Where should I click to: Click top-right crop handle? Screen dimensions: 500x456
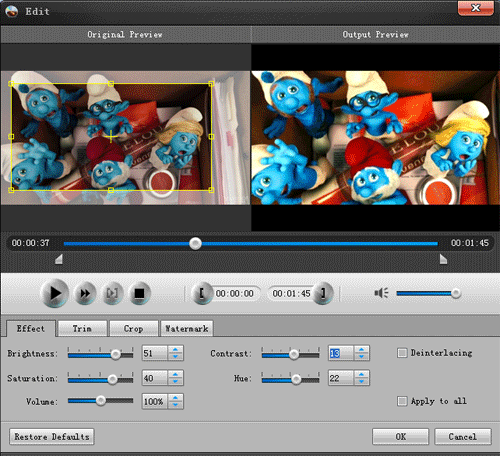click(x=211, y=84)
